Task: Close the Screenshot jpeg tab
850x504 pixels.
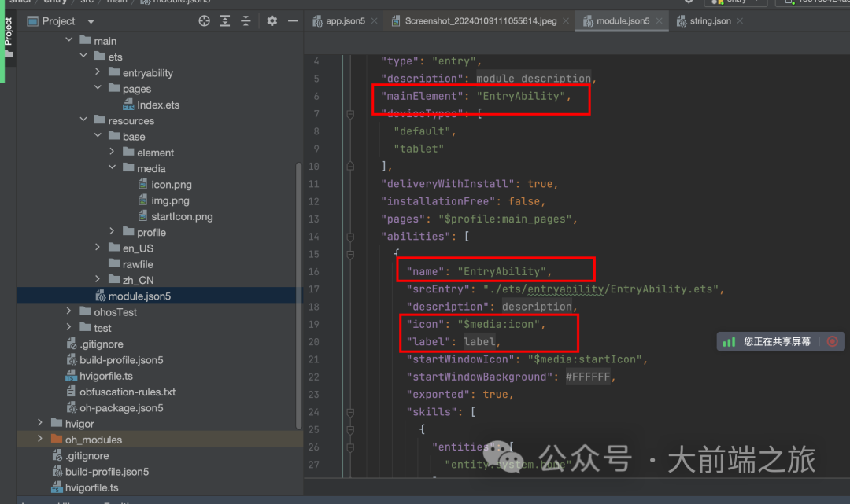Action: [566, 20]
